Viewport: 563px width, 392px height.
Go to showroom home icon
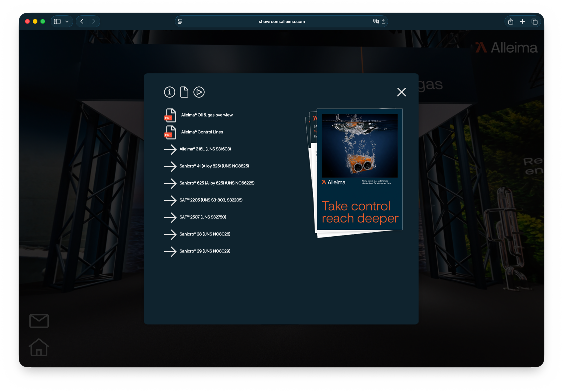pos(39,347)
